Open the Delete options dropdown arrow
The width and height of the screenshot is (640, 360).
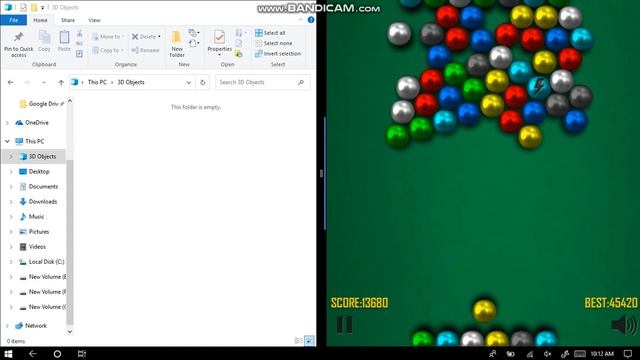coord(159,37)
